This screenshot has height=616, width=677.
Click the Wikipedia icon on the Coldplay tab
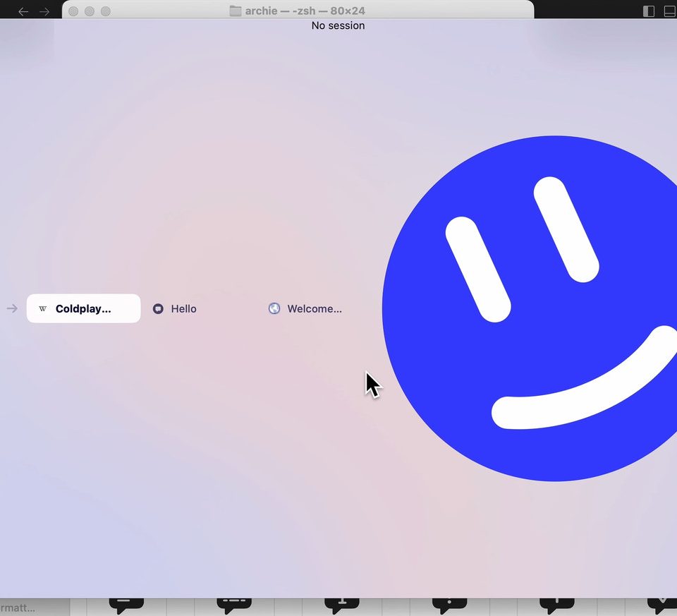click(x=43, y=308)
